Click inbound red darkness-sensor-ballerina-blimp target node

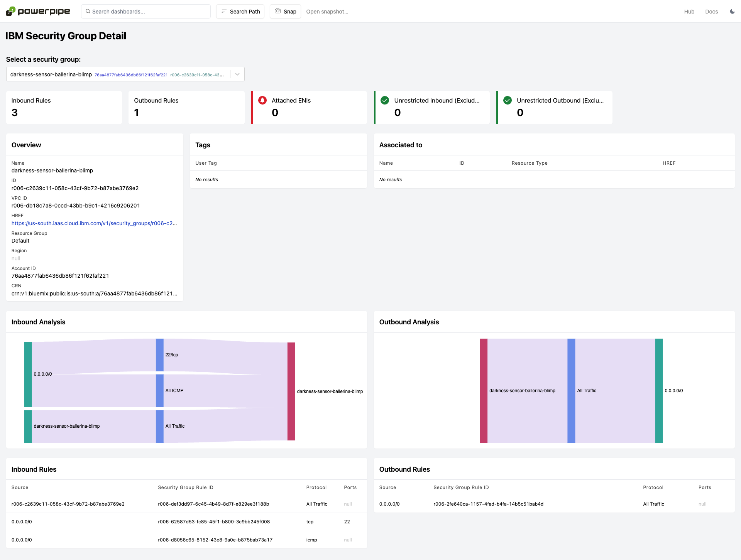[x=291, y=391]
